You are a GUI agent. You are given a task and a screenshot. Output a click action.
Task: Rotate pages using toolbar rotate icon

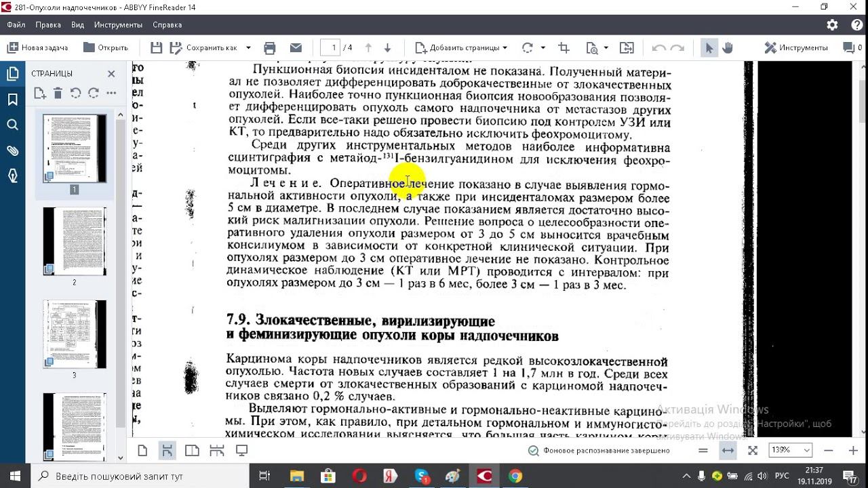point(528,47)
